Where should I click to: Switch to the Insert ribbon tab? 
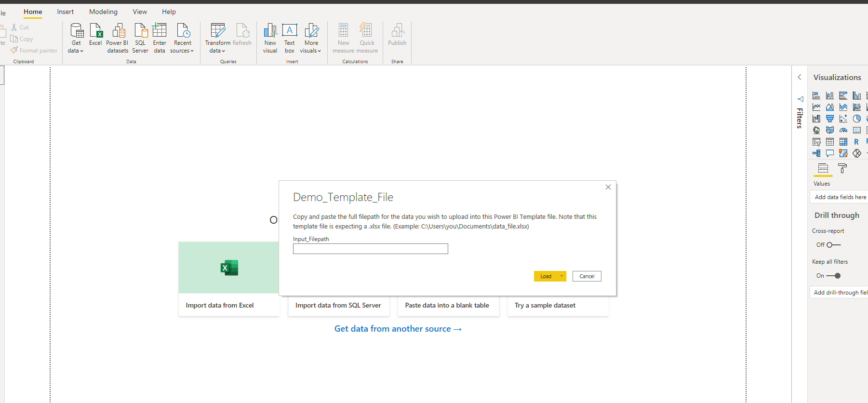(x=66, y=12)
